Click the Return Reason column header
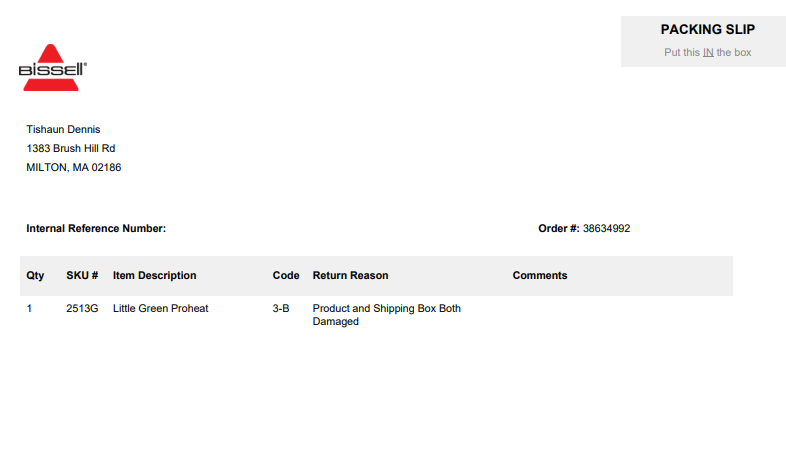Screen dimensions: 786x466 [350, 276]
